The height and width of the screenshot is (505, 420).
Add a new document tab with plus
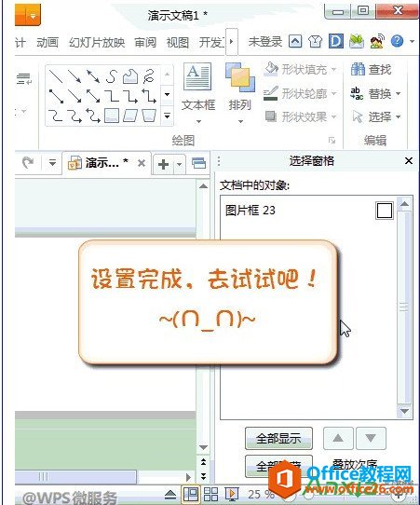coord(164,164)
